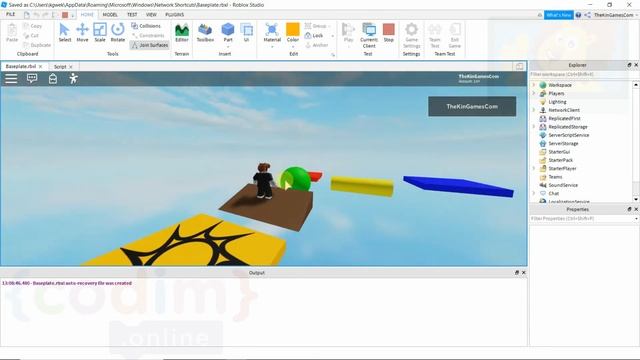The width and height of the screenshot is (640, 360).
Task: Activate the Move tool
Action: pyautogui.click(x=82, y=33)
